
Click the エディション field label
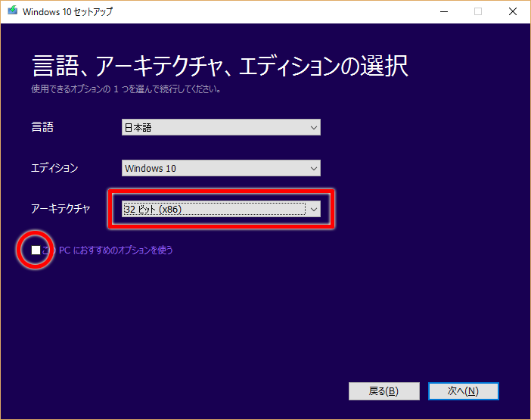click(x=54, y=168)
